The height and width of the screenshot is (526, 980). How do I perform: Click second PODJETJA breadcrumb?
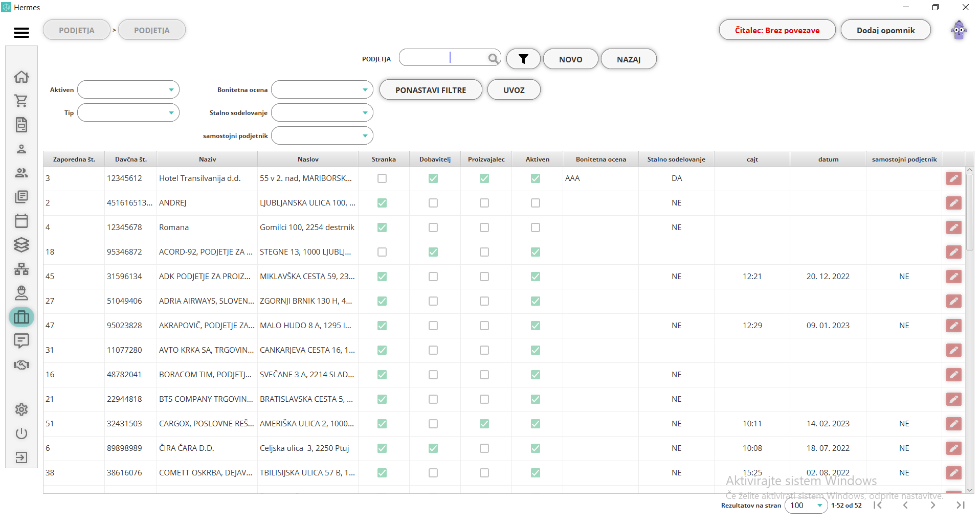click(152, 30)
